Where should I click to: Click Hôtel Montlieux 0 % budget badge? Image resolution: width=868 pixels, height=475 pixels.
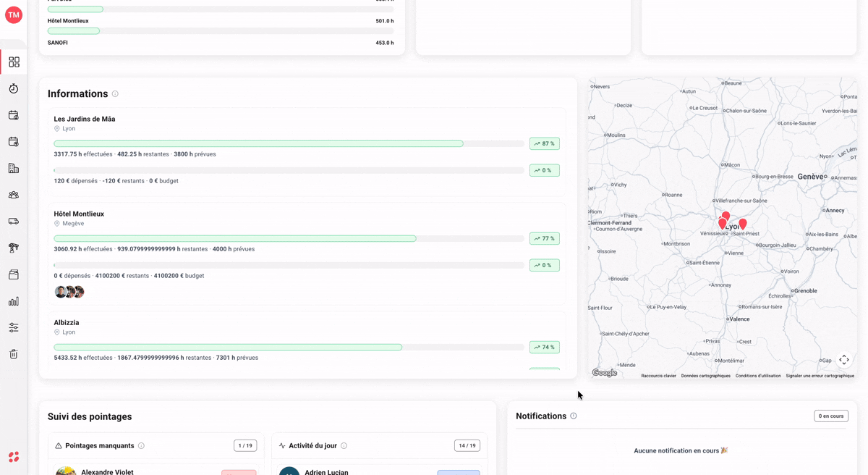click(x=545, y=266)
